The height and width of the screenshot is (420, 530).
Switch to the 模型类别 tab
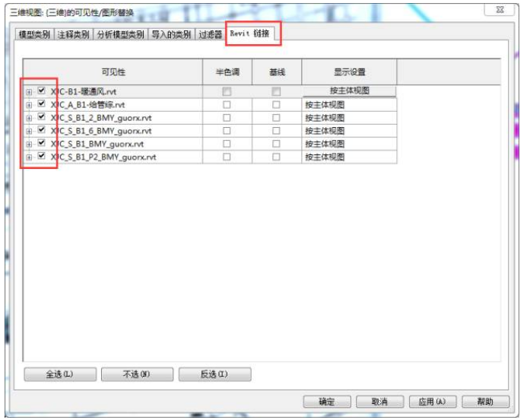(x=35, y=35)
